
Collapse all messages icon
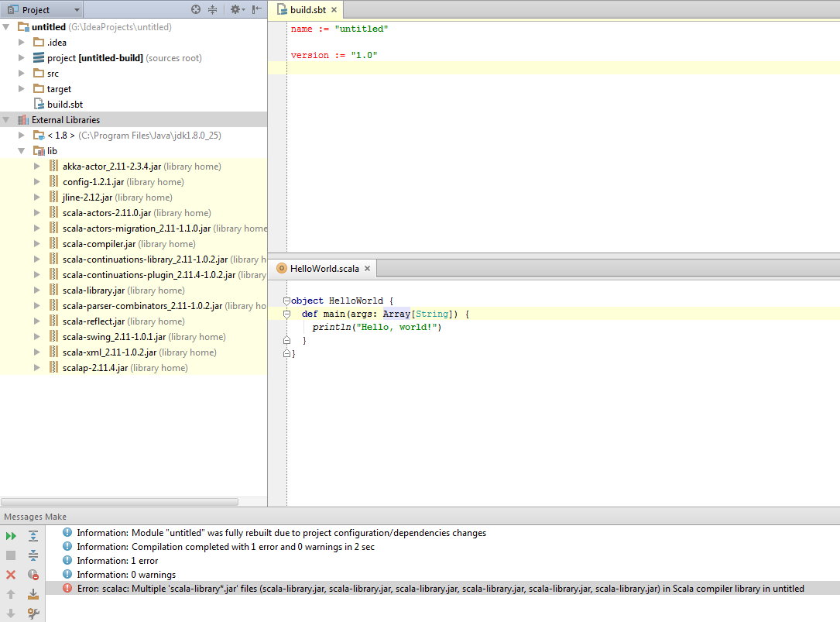(33, 555)
